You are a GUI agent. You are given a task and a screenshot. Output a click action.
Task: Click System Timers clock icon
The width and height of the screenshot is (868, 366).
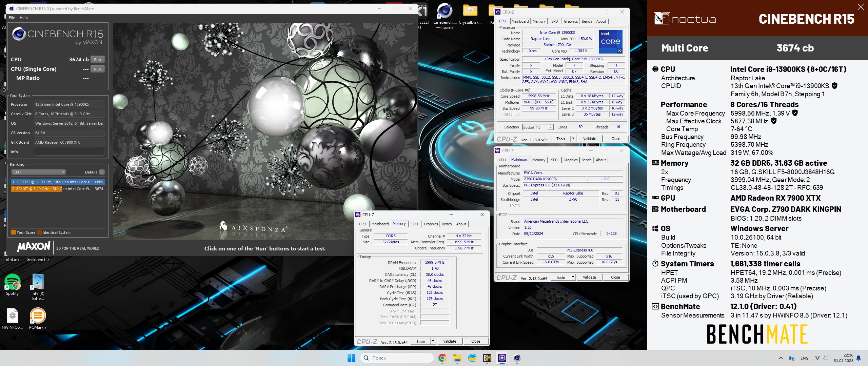click(655, 264)
